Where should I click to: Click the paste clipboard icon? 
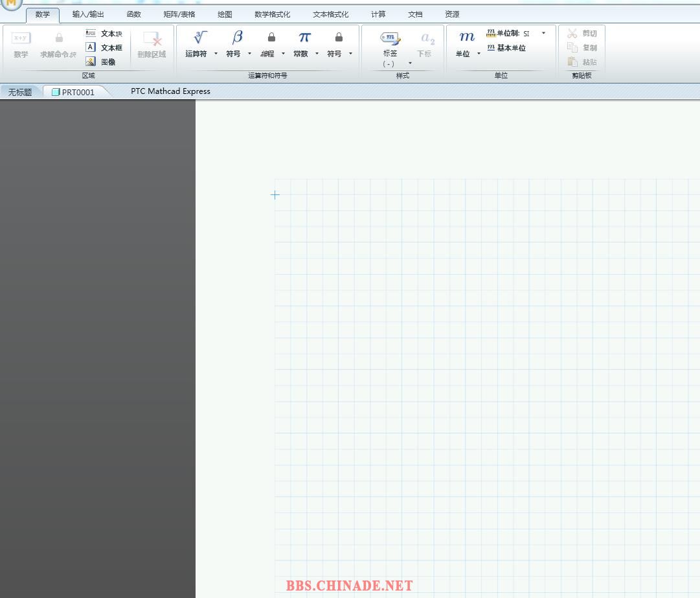(572, 62)
